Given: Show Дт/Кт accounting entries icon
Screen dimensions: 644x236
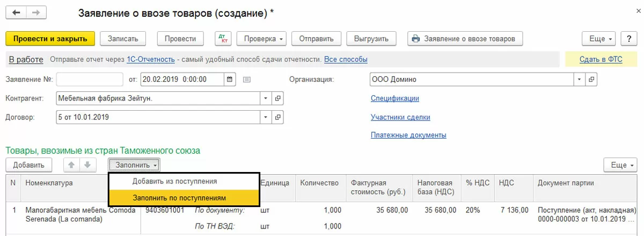Looking at the screenshot, I should tap(223, 39).
